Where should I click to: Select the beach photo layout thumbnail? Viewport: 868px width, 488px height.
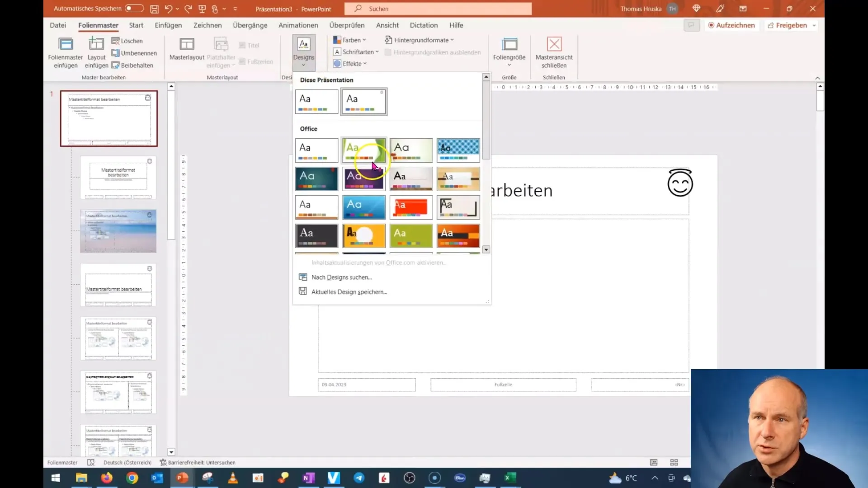pyautogui.click(x=118, y=231)
